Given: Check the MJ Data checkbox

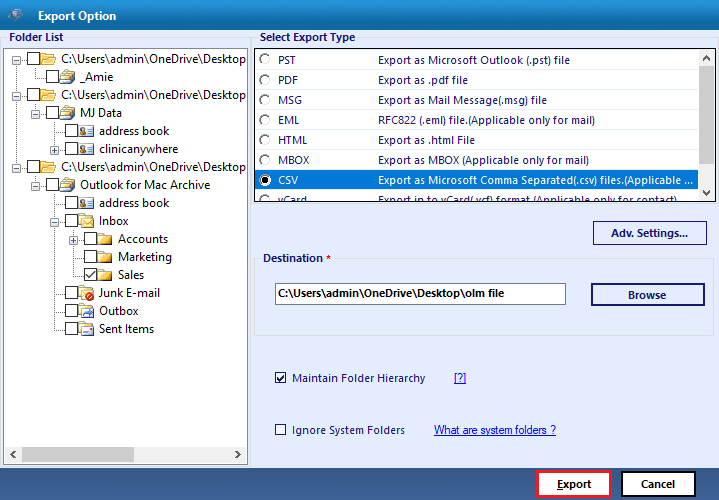Looking at the screenshot, I should click(52, 112).
